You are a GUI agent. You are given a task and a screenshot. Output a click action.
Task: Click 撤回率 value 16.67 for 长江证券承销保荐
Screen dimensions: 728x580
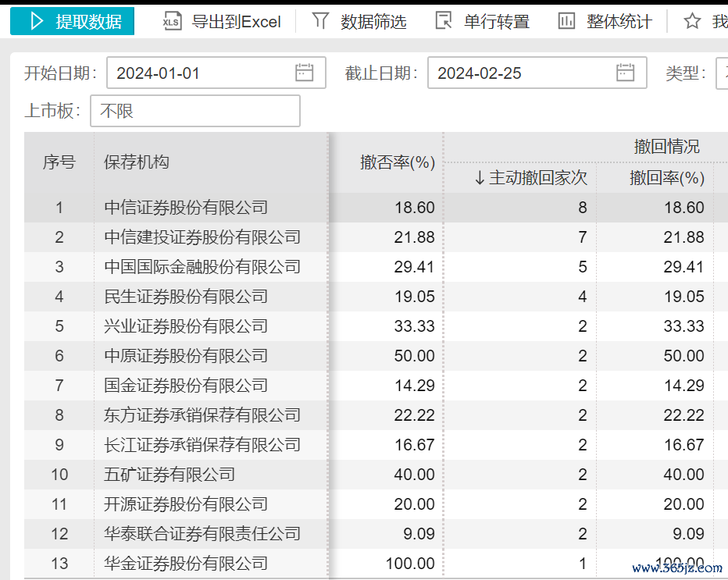pyautogui.click(x=684, y=445)
